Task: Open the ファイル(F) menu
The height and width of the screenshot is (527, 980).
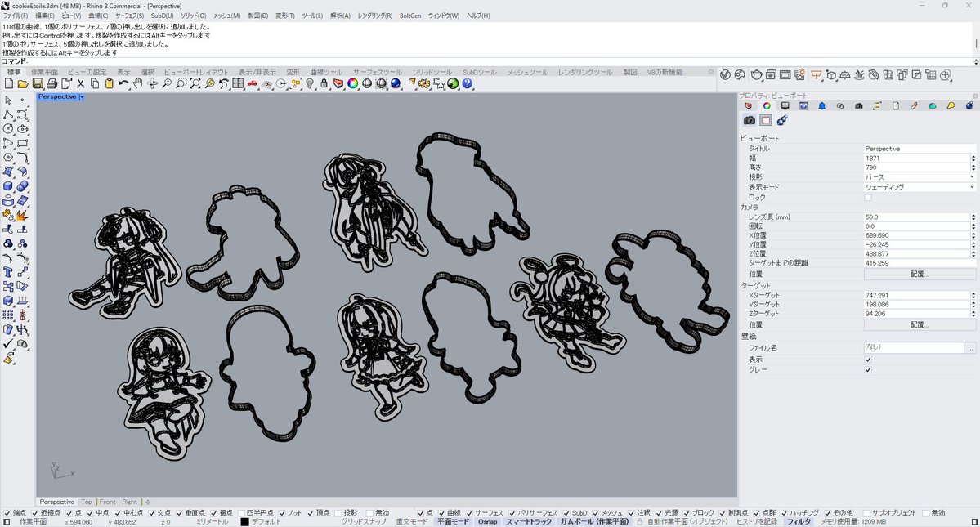Action: 16,16
